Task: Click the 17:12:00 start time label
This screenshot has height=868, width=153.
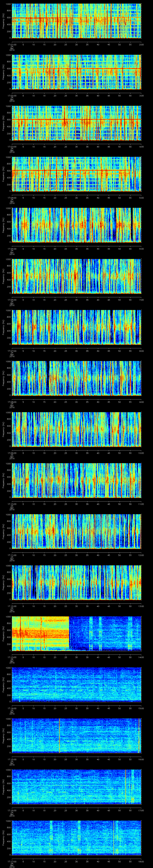Action: tap(12, 606)
